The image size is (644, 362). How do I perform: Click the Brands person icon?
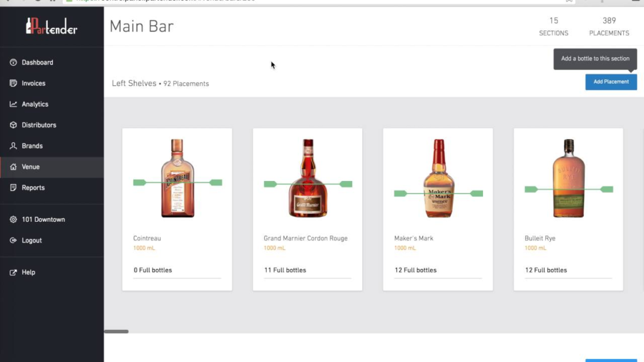[13, 146]
